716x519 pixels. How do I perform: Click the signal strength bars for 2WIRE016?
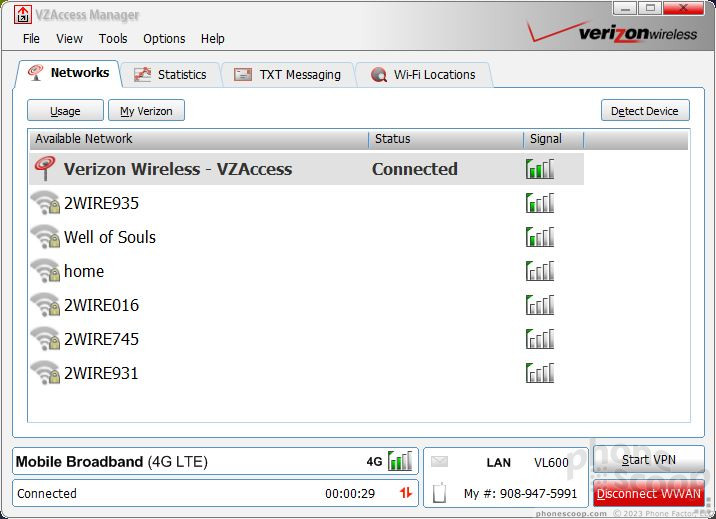point(540,305)
